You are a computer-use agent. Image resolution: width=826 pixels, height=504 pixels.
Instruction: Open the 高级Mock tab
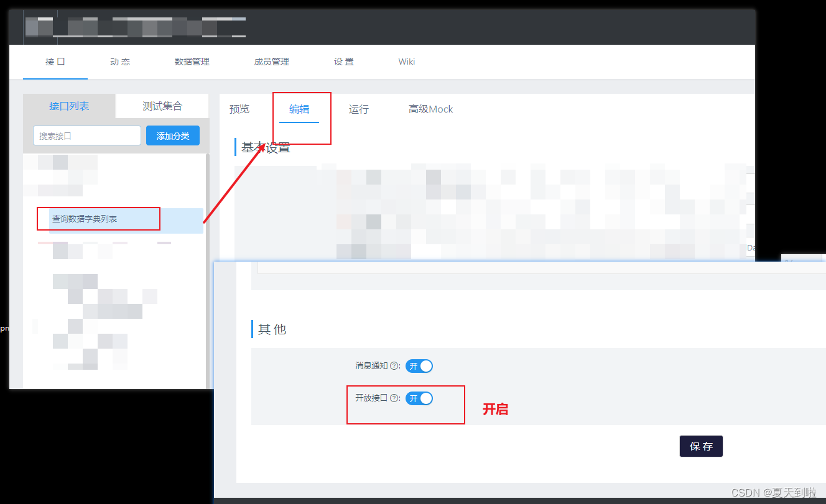[430, 109]
